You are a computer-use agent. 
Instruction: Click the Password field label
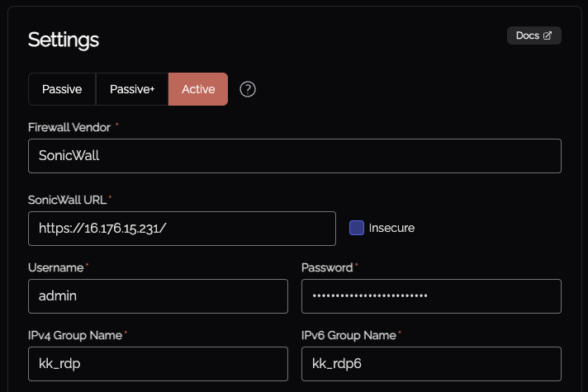327,267
